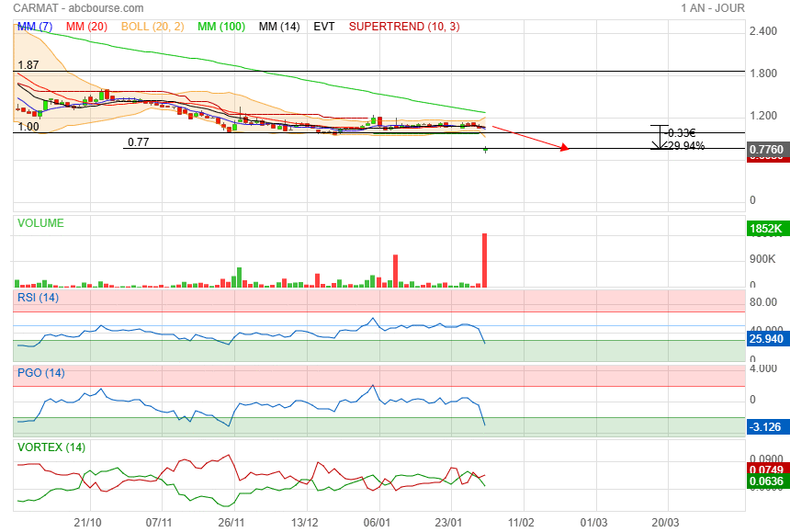Click the red 0.0749 Vortex value badge
Screen dimensions: 790x532
(765, 468)
